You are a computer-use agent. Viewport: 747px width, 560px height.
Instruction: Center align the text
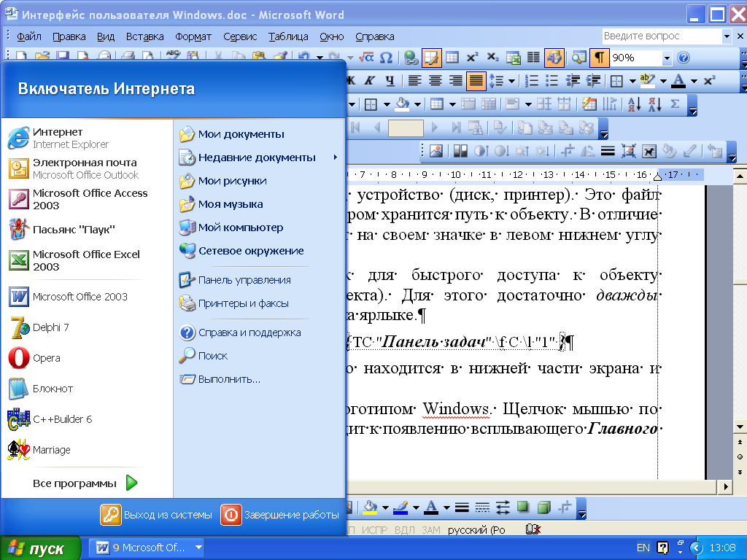(x=435, y=81)
